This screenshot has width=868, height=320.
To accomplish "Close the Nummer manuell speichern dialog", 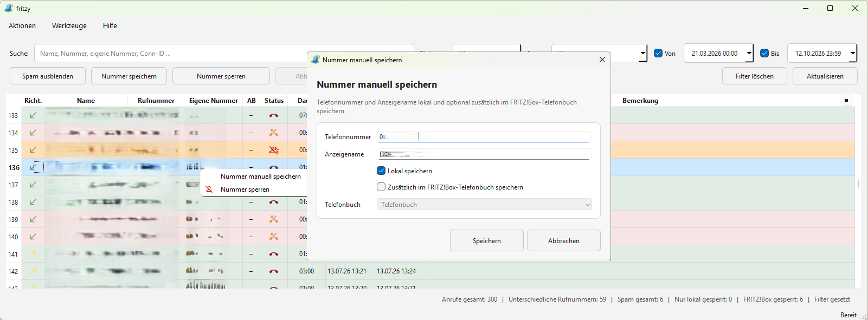I will pos(602,60).
